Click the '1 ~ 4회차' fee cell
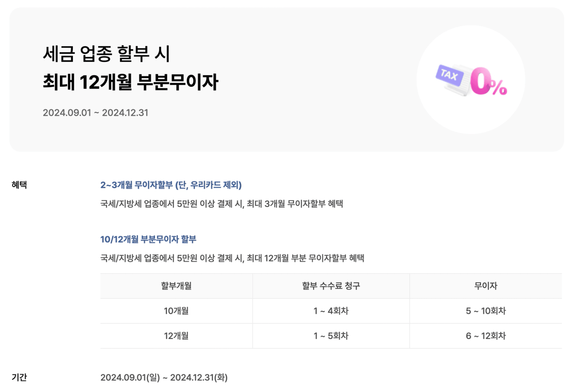This screenshot has width=568, height=392. pyautogui.click(x=331, y=311)
